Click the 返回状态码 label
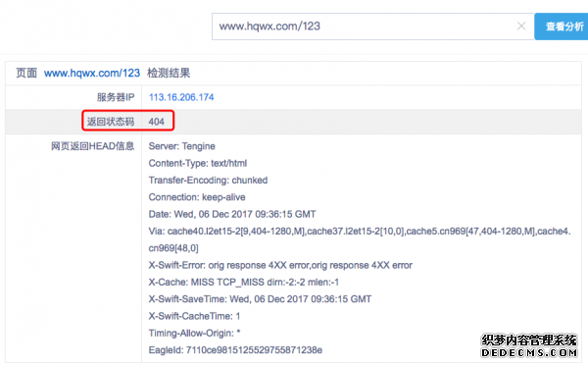The width and height of the screenshot is (588, 367). click(x=111, y=122)
